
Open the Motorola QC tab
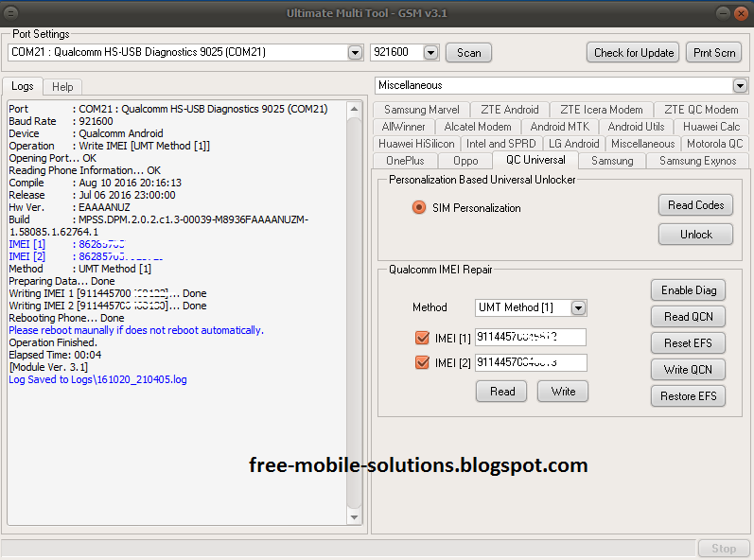click(714, 144)
